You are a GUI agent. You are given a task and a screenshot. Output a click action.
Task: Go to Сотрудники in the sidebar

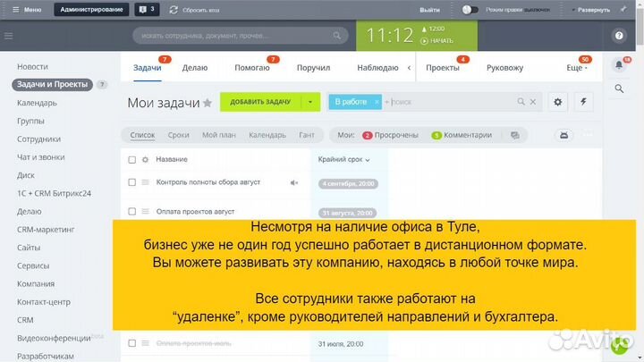click(38, 139)
